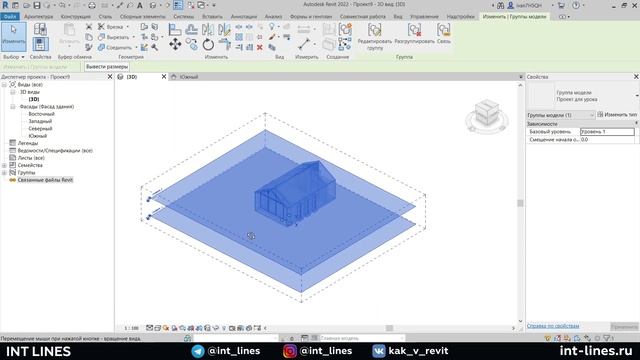Screen dimensions: 640x360
Task: Click the 1 : 100 view scale control
Action: tap(131, 328)
